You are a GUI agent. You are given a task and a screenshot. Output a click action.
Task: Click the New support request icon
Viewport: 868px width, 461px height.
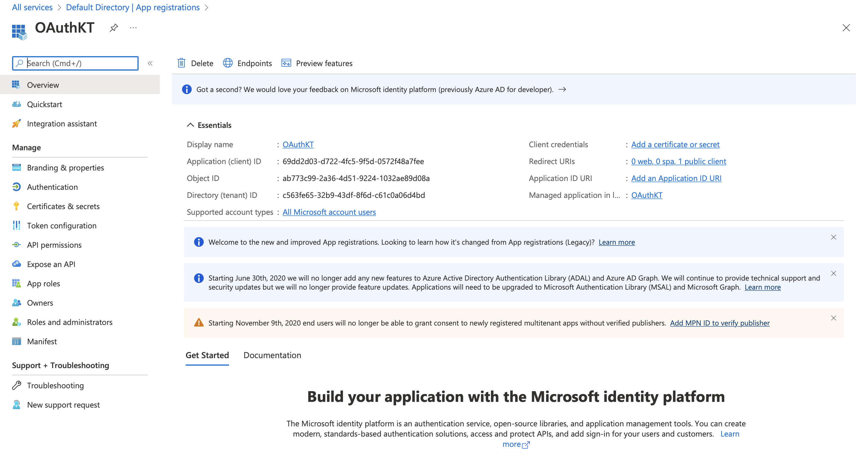click(x=16, y=405)
